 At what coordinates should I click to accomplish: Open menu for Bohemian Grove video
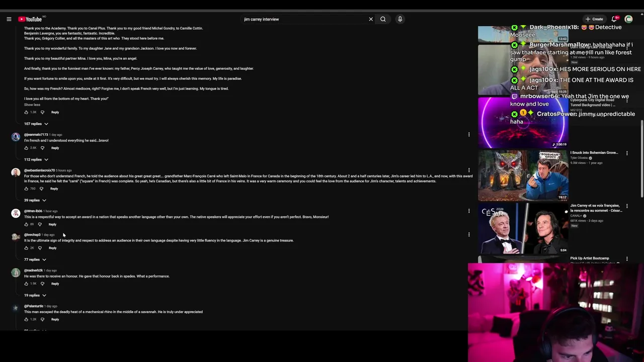[x=627, y=153]
